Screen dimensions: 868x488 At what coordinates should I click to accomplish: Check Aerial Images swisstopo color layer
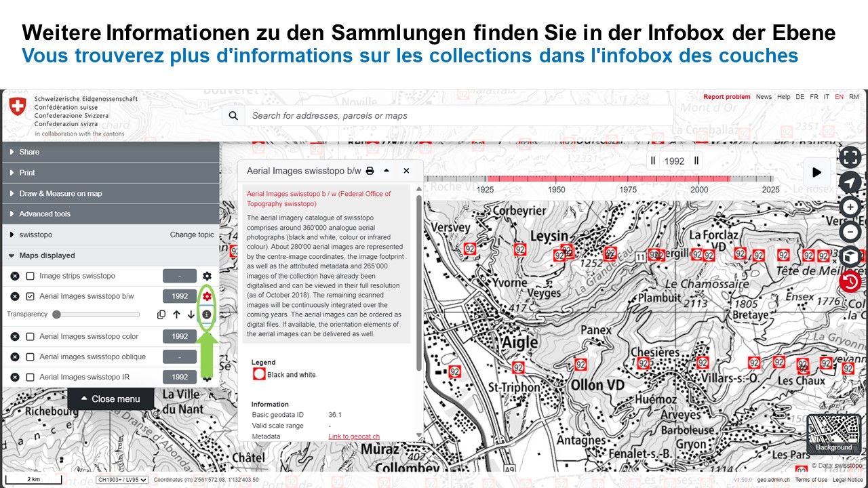point(30,336)
